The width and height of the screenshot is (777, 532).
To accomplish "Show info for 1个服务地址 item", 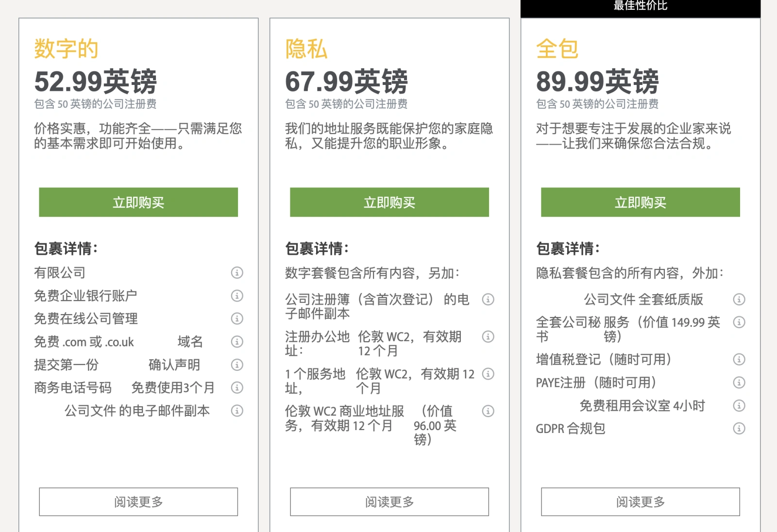I will (488, 374).
